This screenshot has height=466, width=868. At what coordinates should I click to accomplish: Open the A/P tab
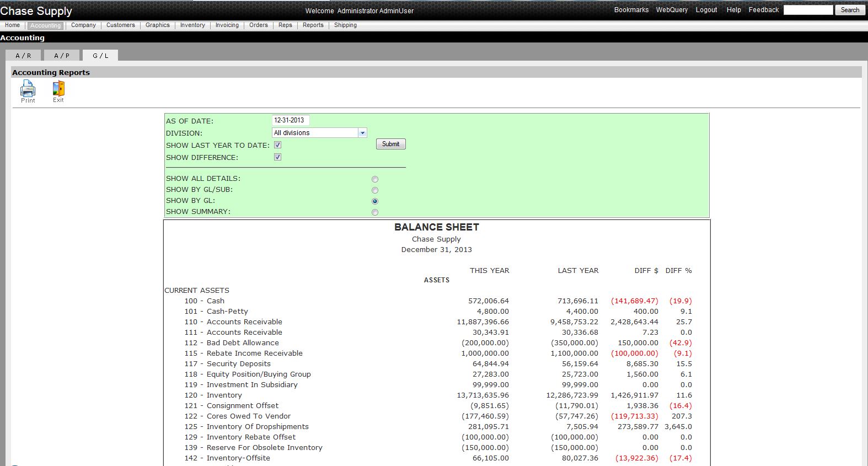(x=62, y=56)
